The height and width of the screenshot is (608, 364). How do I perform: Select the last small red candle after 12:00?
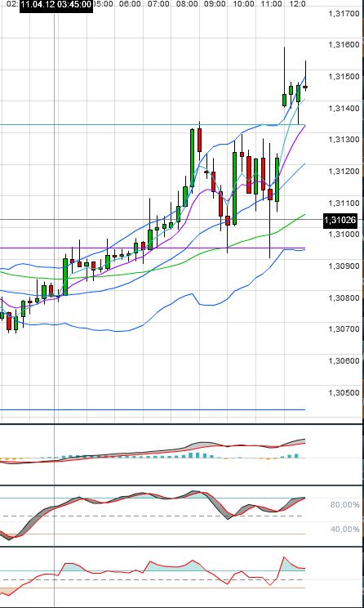(x=305, y=87)
